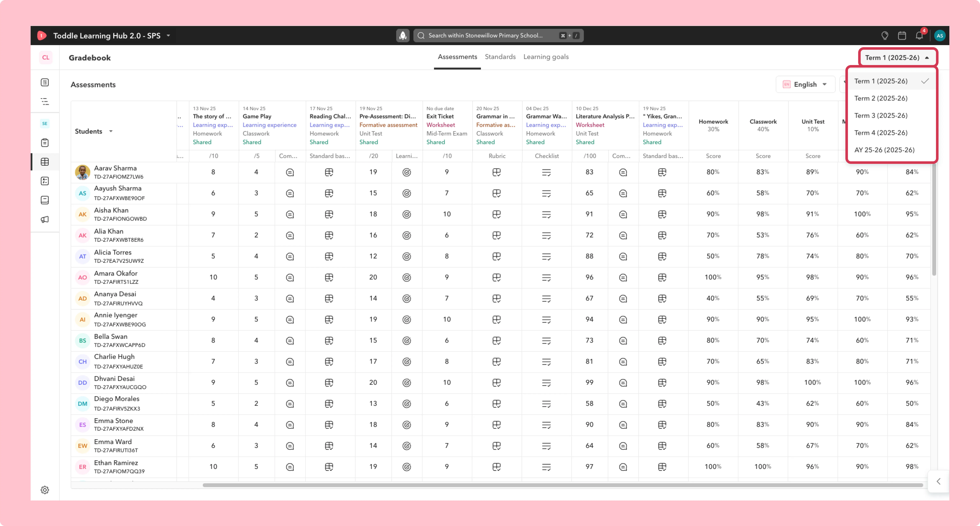The height and width of the screenshot is (526, 980).
Task: Click the Classwork 40% category header
Action: (763, 125)
